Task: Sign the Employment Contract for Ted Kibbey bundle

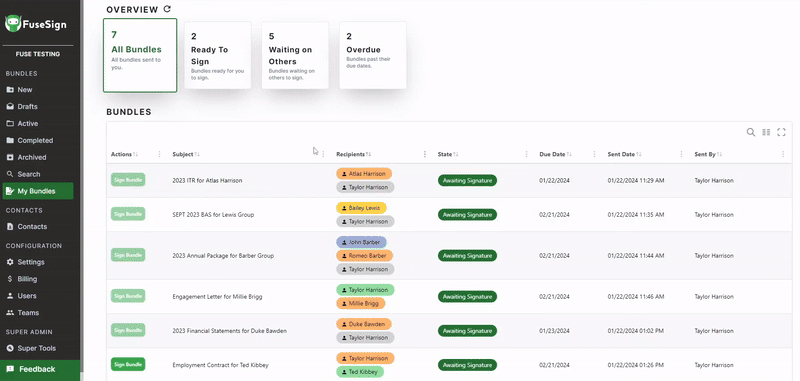Action: point(128,364)
